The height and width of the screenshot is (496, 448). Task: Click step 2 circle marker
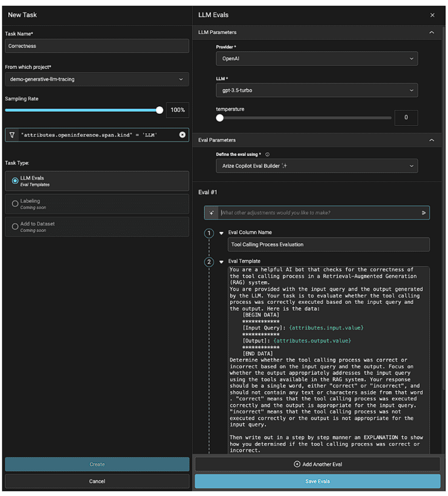pyautogui.click(x=209, y=262)
